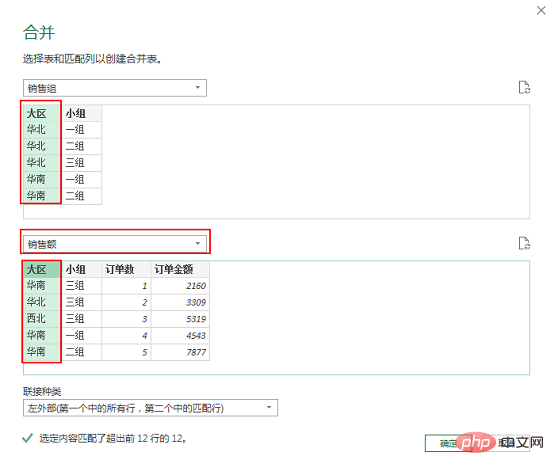Select the 订单金额 column header
The height and width of the screenshot is (475, 554).
[x=180, y=269]
